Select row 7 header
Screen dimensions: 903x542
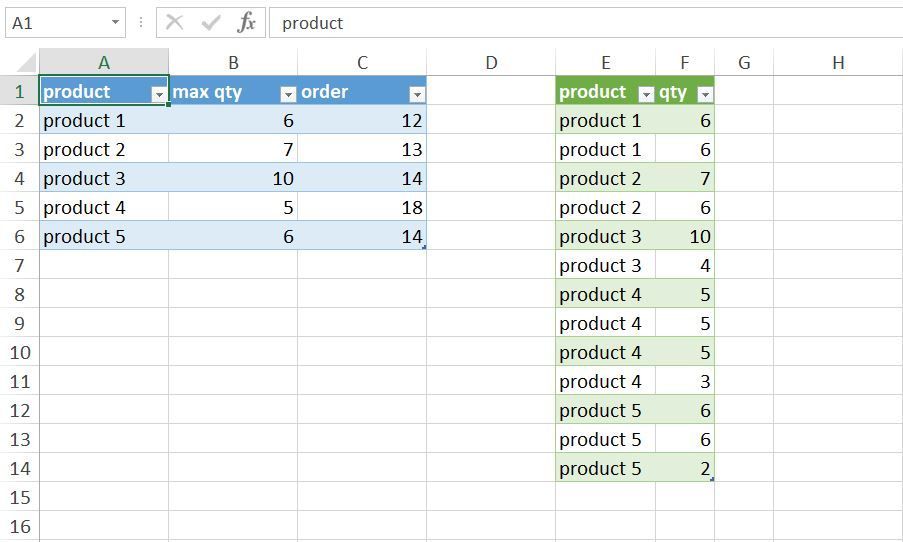coord(20,266)
